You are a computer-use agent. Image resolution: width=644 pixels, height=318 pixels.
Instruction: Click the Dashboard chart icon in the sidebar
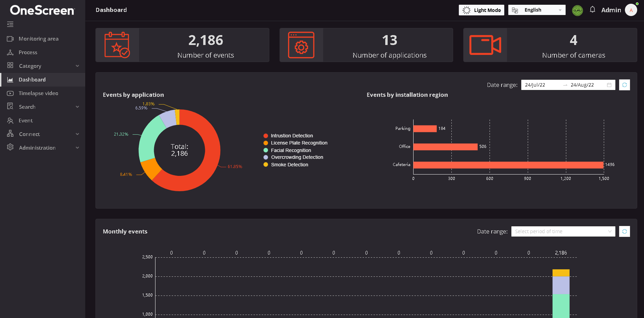pos(10,80)
